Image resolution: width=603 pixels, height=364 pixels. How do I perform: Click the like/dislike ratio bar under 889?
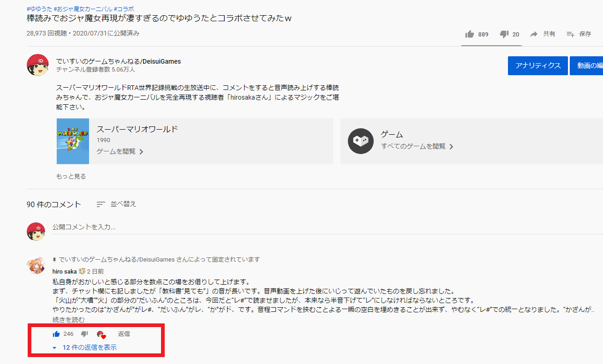491,46
